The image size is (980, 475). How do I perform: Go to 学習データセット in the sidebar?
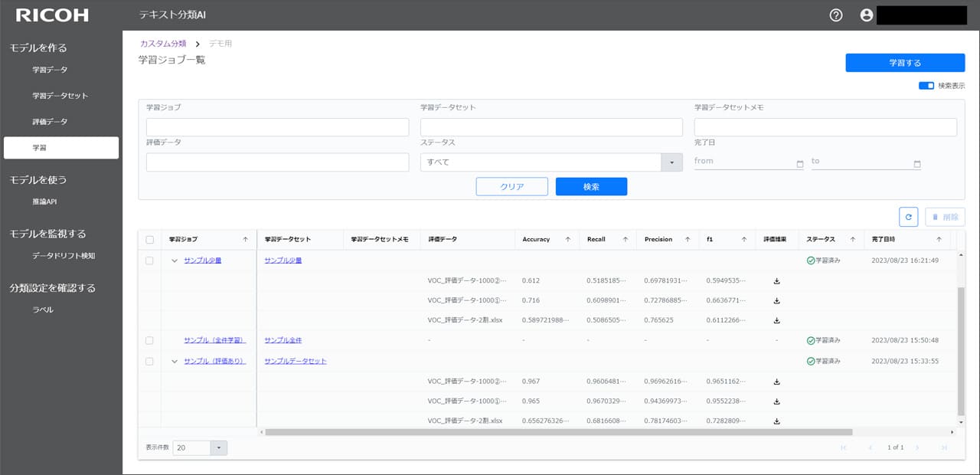60,96
